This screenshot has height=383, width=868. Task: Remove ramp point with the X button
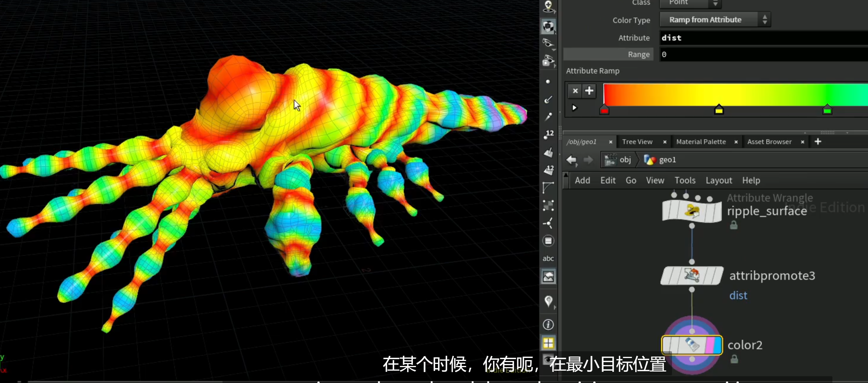[x=575, y=91]
